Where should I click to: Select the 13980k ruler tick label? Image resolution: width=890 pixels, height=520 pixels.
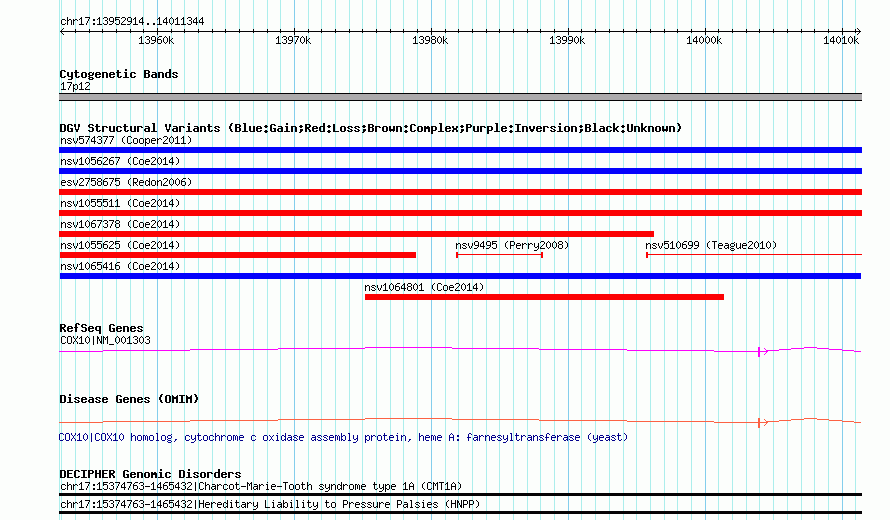[x=430, y=41]
